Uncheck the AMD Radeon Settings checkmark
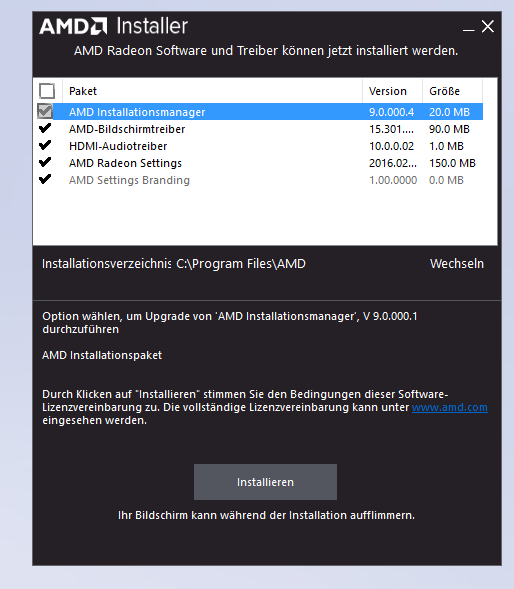Image resolution: width=514 pixels, height=589 pixels. tap(45, 162)
